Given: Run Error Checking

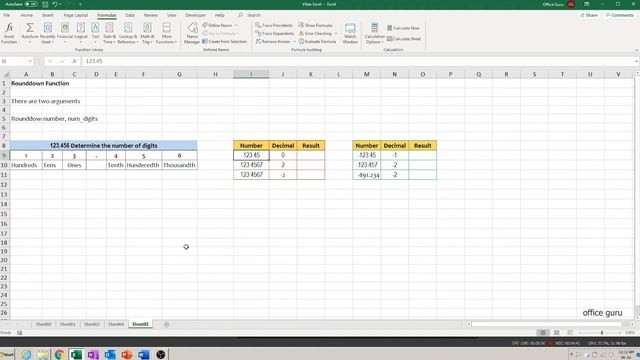Looking at the screenshot, I should click(315, 33).
